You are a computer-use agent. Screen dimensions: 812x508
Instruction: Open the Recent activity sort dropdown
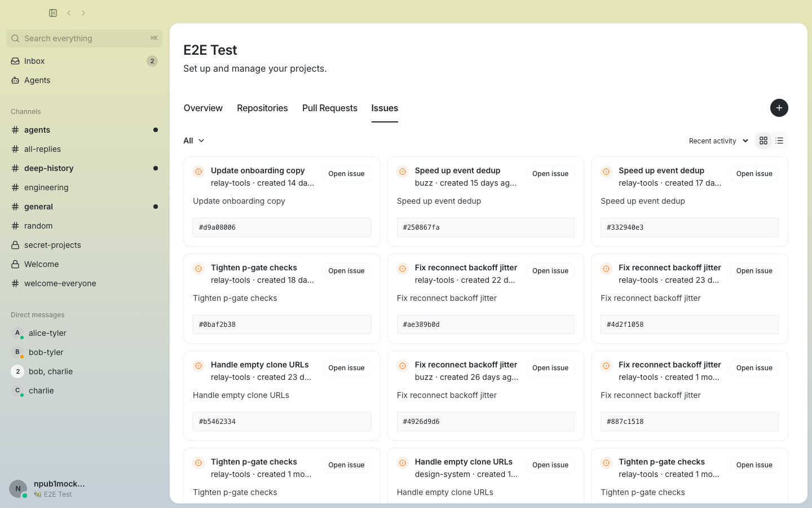pyautogui.click(x=718, y=141)
